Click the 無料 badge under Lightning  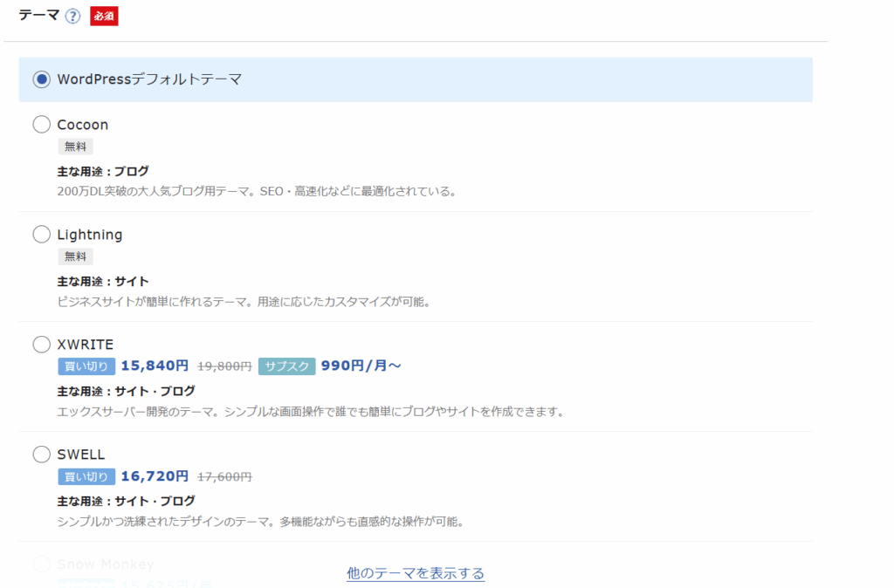point(75,256)
